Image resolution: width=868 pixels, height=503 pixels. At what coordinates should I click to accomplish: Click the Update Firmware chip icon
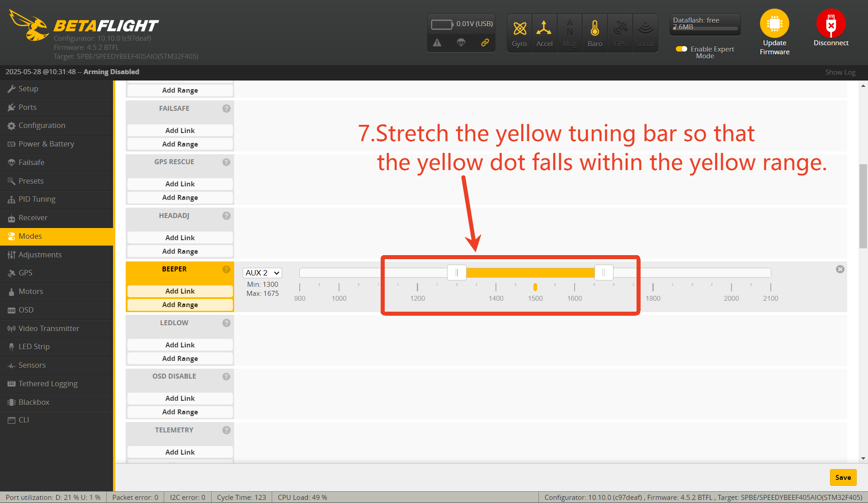[774, 24]
